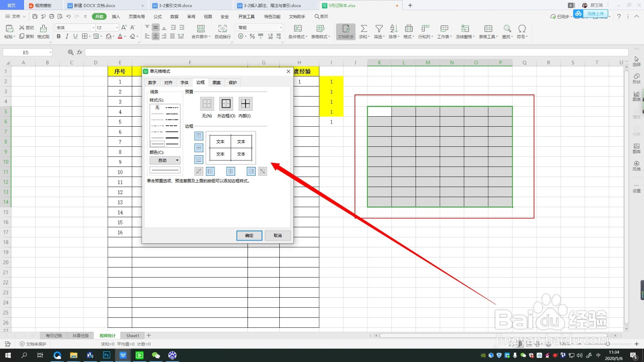Cancel the cell format dialog
Screen dimensions: 644x362
pyautogui.click(x=278, y=235)
